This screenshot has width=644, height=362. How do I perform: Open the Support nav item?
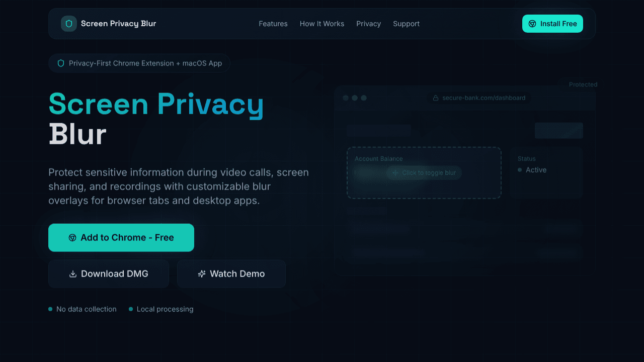[x=406, y=24]
